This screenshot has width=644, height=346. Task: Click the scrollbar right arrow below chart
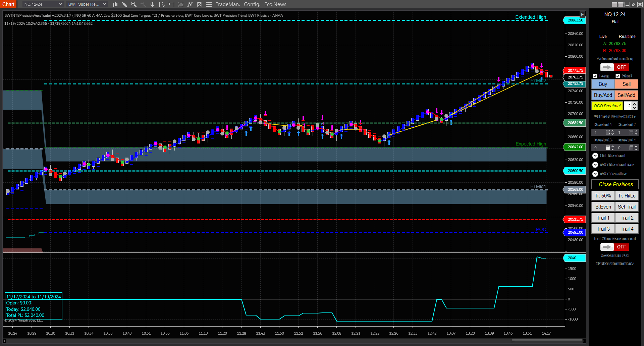tap(584, 341)
